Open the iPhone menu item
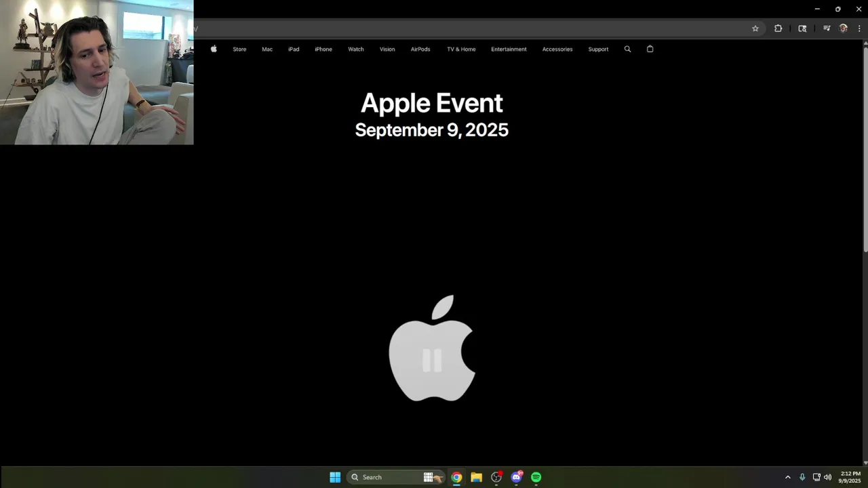Screen dimensions: 868x488 (x=323, y=49)
